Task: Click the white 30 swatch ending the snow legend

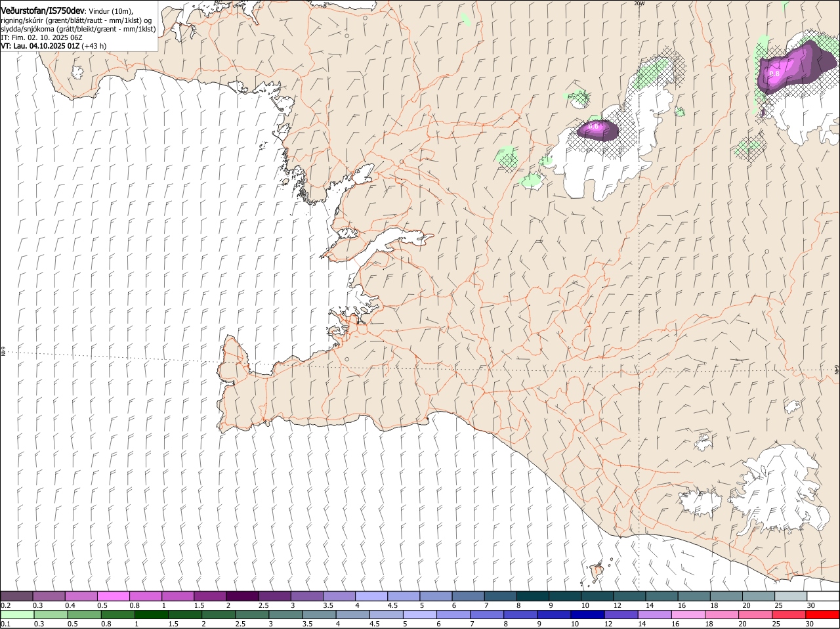Action: pyautogui.click(x=823, y=596)
